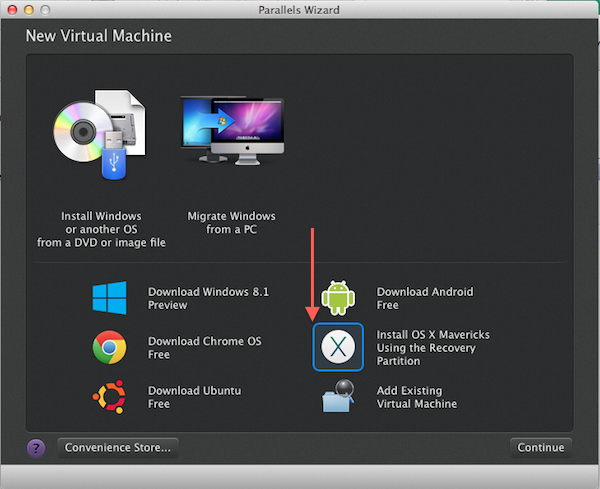Select the DVD and USB install icon
Image resolution: width=600 pixels, height=489 pixels.
(100, 134)
